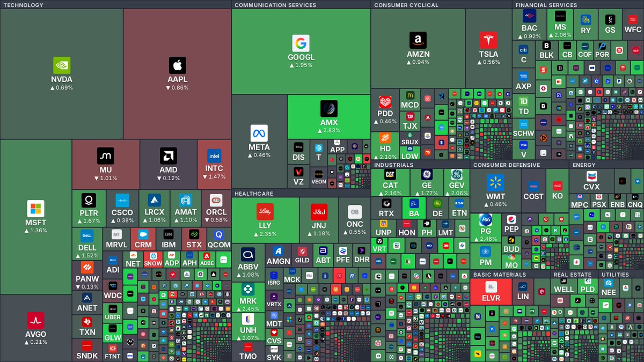Click the Nvidia logo on the NVDA tile

pos(62,65)
